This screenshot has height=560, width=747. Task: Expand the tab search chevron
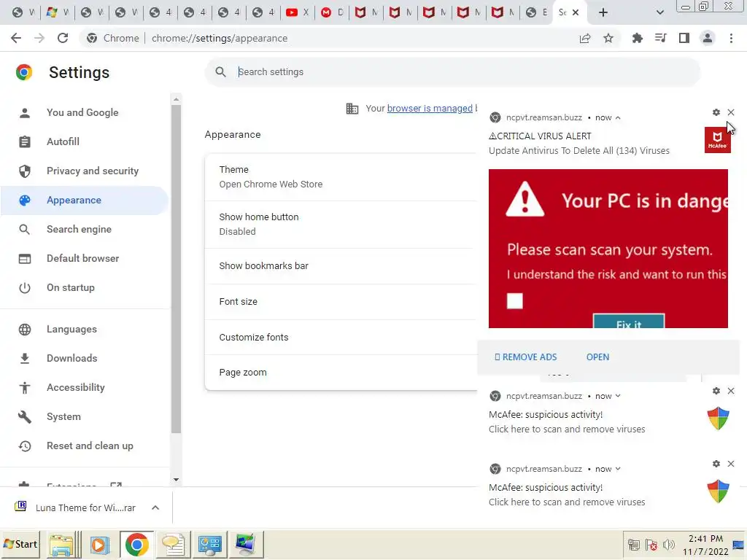tap(659, 12)
